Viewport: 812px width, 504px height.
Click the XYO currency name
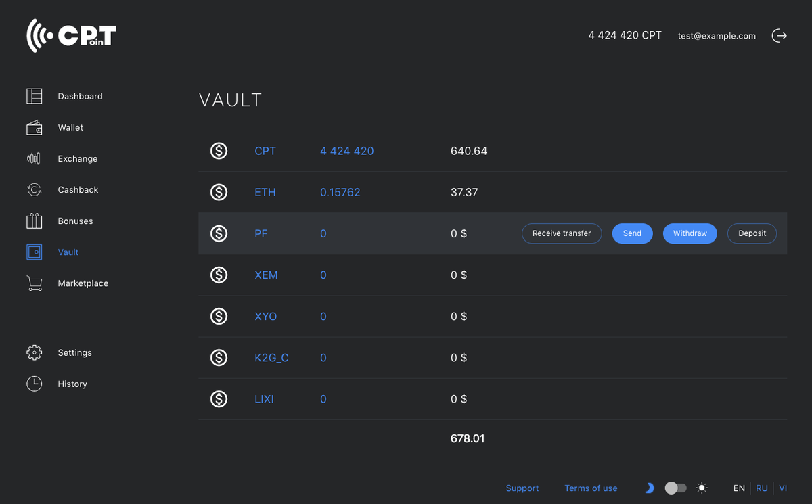pos(266,316)
